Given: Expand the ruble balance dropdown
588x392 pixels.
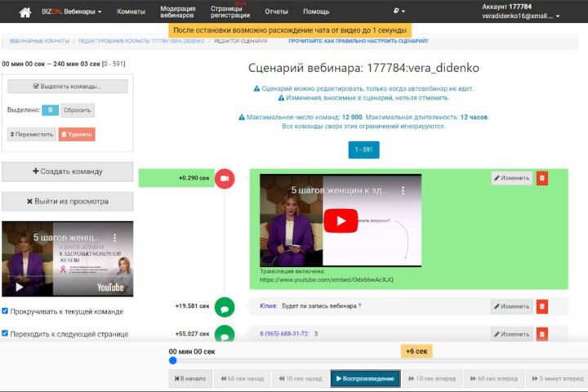Looking at the screenshot, I should [399, 11].
